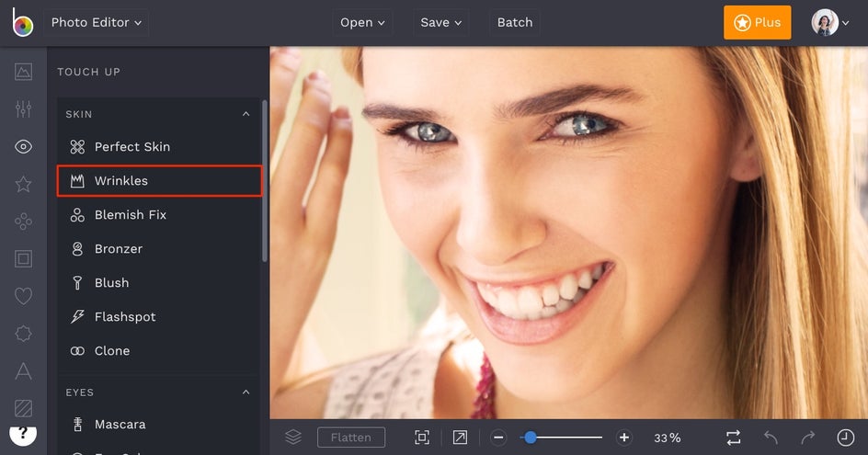Click the Blush brush icon
Screen dimensions: 868x455
pos(77,283)
